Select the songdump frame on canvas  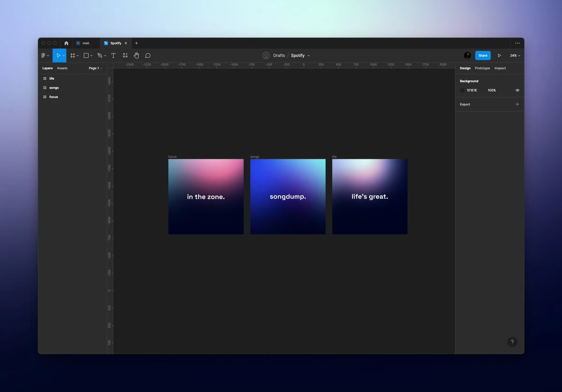click(288, 196)
